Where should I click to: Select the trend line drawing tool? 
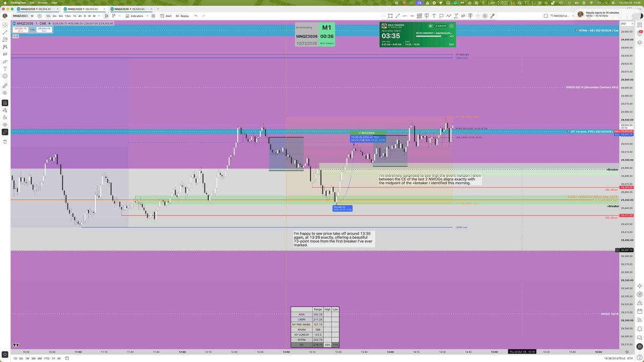(x=5, y=32)
